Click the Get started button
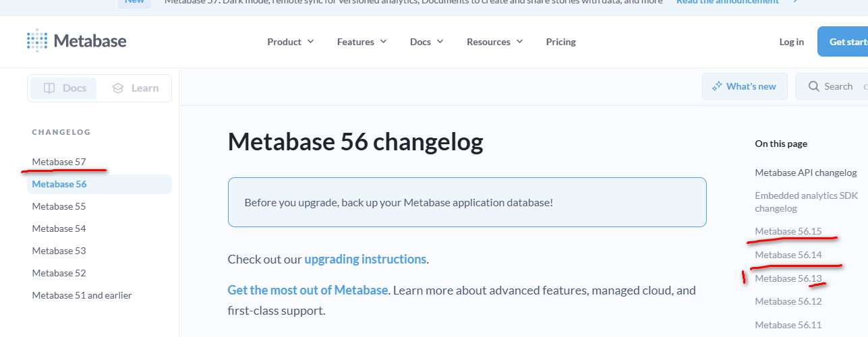The width and height of the screenshot is (868, 337). pos(843,42)
